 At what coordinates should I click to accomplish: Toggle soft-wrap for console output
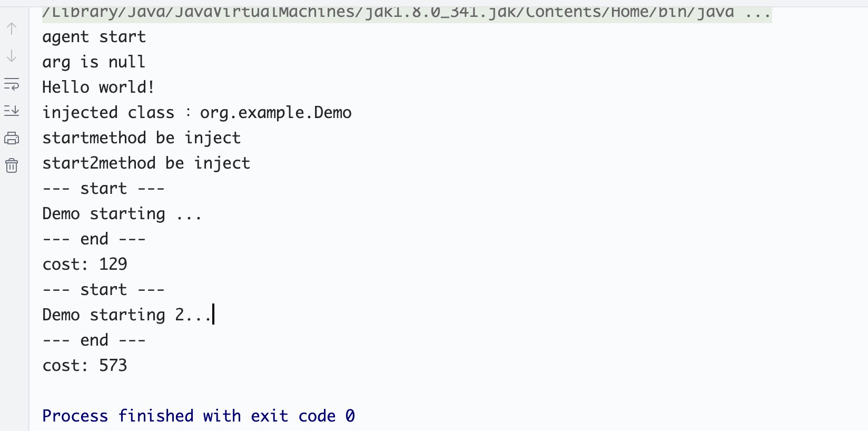(x=12, y=84)
